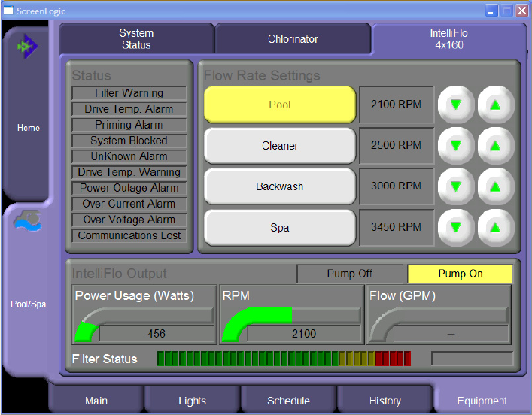Image resolution: width=532 pixels, height=415 pixels.
Task: Switch the Pump On button
Action: (x=460, y=274)
